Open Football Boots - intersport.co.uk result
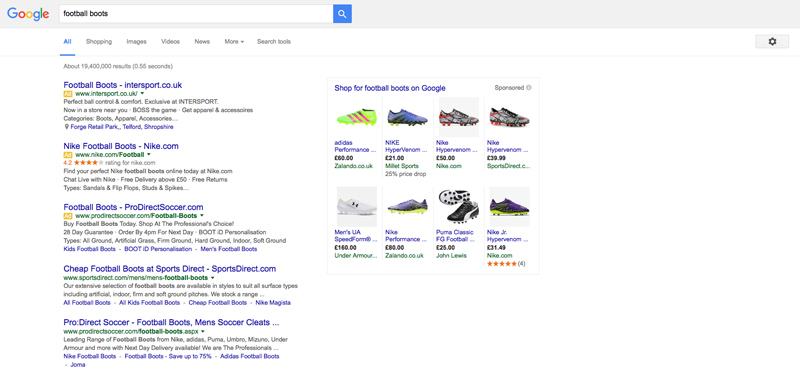800x380 pixels. 122,85
